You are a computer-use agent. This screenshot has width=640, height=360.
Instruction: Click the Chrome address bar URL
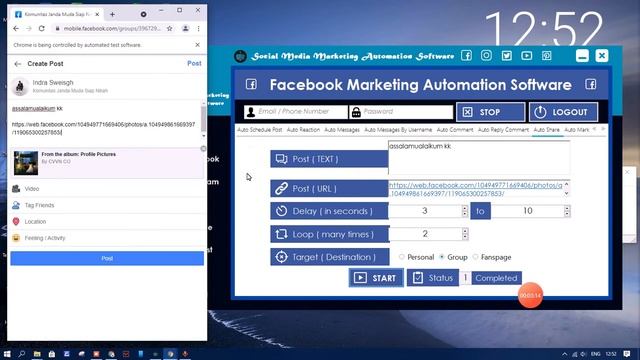tap(112, 29)
